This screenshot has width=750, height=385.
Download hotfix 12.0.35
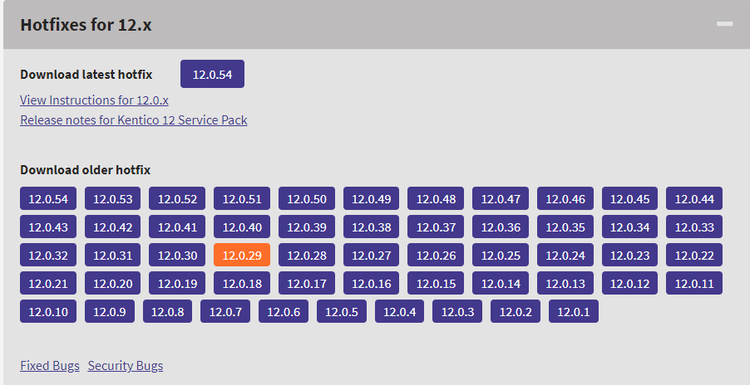click(x=565, y=227)
